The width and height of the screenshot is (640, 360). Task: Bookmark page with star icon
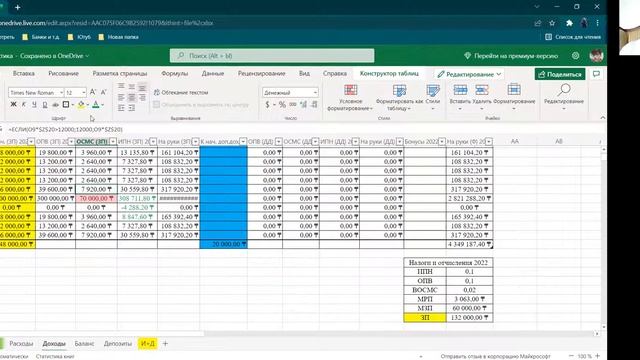click(x=552, y=23)
